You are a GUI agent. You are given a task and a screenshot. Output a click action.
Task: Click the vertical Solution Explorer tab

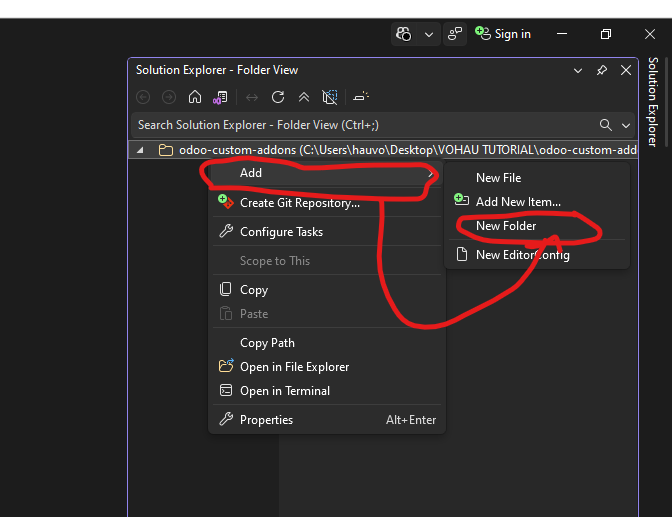point(652,102)
